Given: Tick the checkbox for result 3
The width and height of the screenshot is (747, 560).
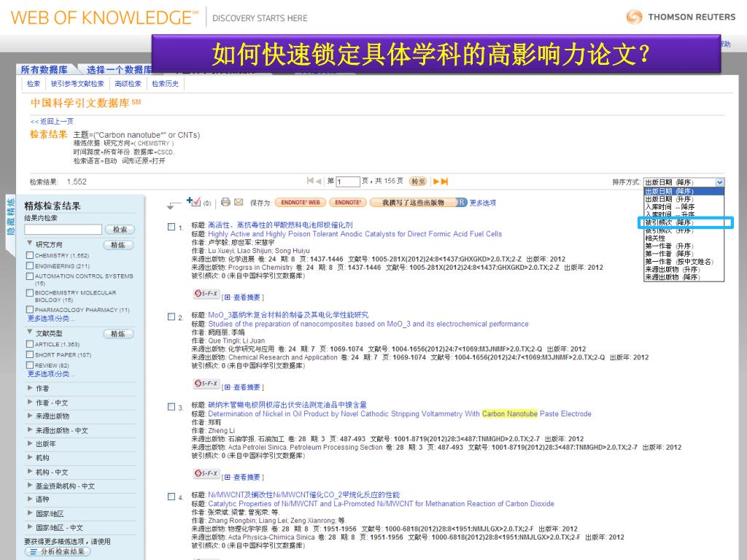Looking at the screenshot, I should pyautogui.click(x=171, y=407).
